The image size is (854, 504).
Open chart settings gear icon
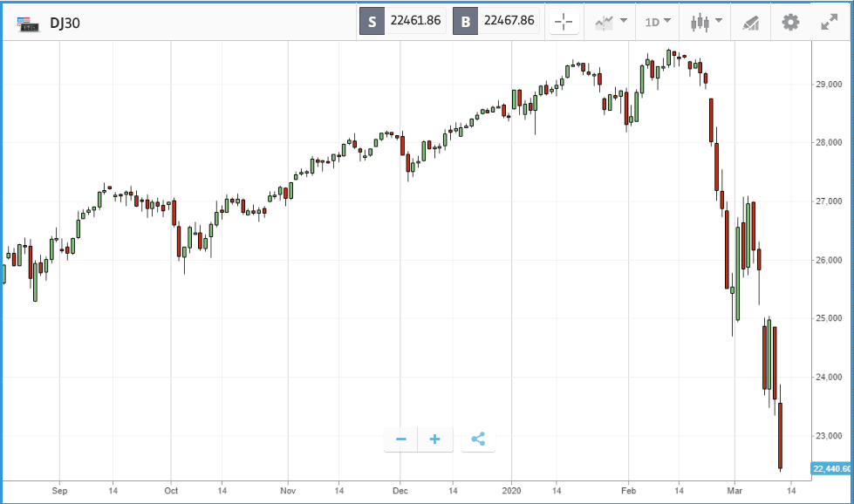point(790,23)
